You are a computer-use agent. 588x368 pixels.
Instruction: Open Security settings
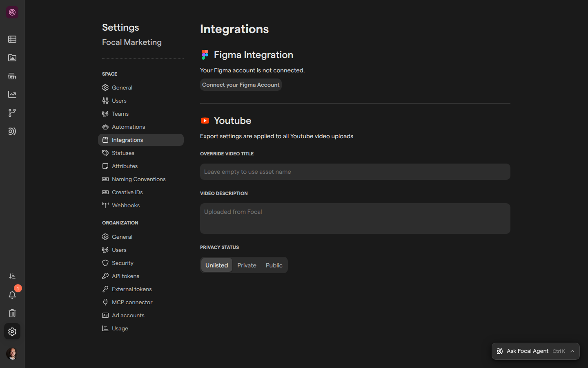(141, 263)
